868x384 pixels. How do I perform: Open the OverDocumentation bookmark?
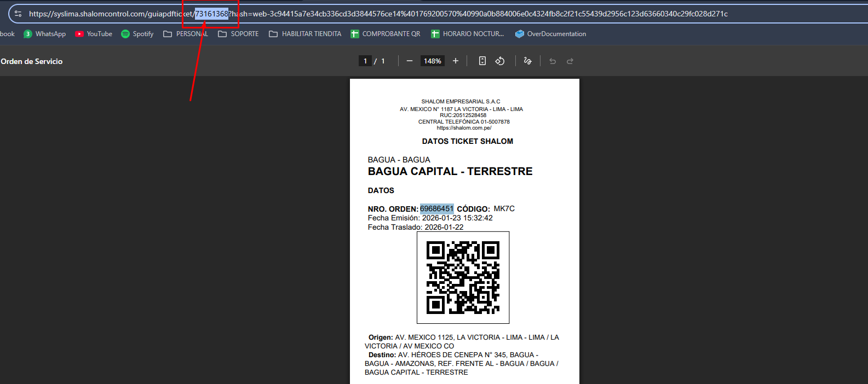[x=550, y=34]
